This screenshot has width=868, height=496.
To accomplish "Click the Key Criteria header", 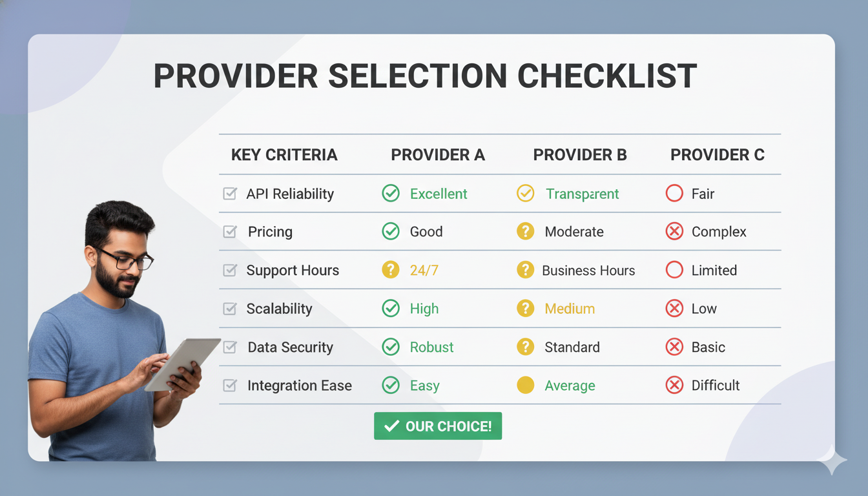I will (x=284, y=155).
